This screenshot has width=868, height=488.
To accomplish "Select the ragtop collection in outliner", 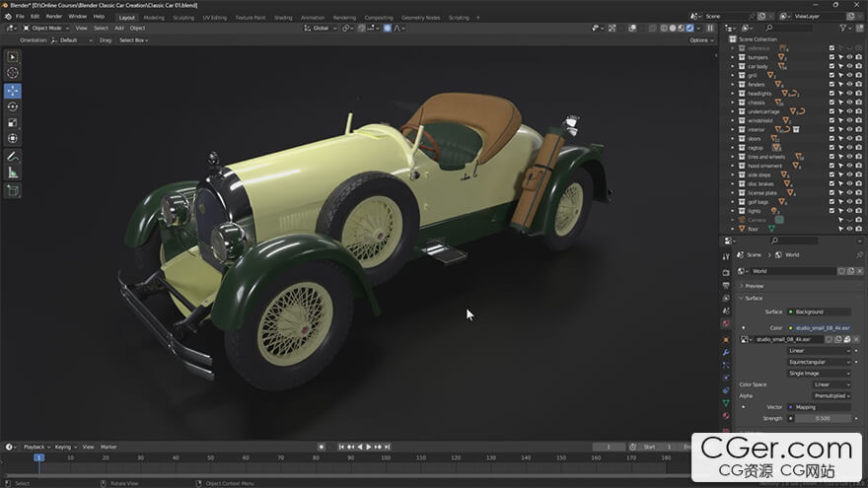I will pyautogui.click(x=758, y=148).
